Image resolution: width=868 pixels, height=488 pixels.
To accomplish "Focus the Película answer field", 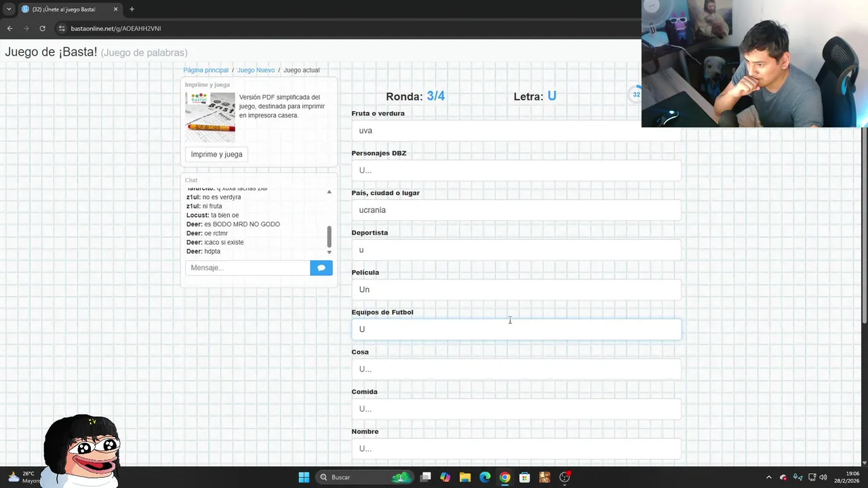I will coord(516,289).
